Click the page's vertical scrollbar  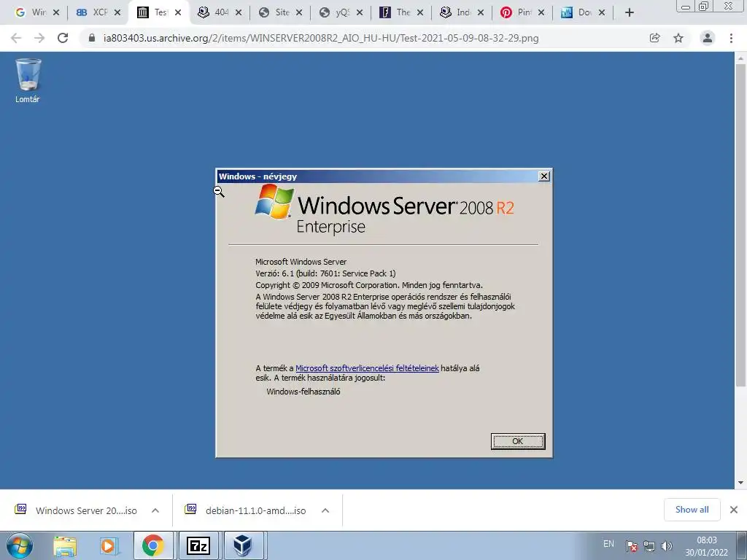pyautogui.click(x=740, y=225)
